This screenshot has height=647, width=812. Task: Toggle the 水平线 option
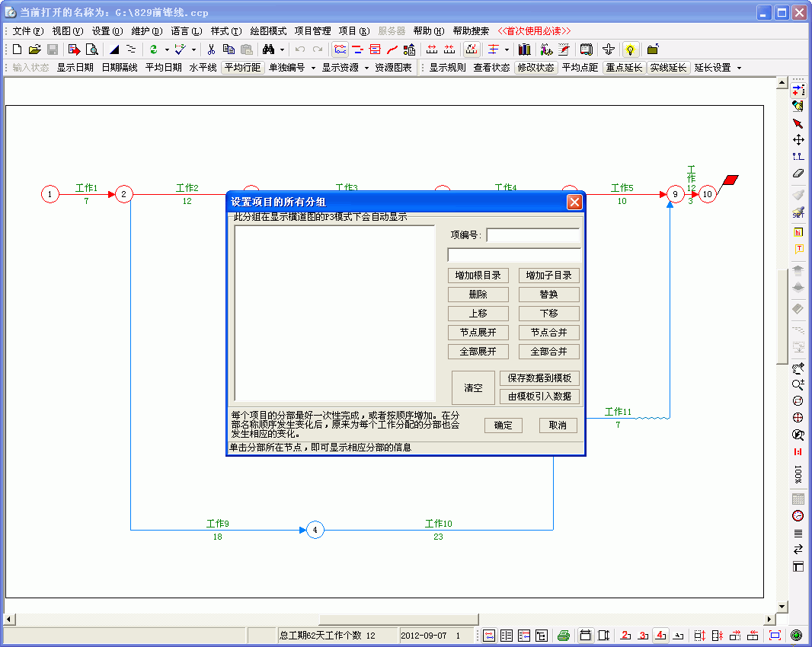pos(203,68)
